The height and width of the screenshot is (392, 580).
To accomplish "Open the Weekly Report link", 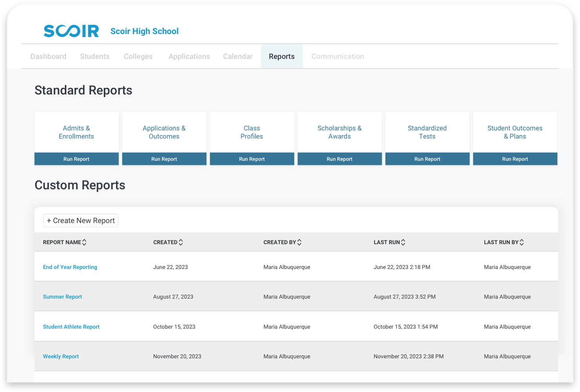I will click(x=61, y=356).
